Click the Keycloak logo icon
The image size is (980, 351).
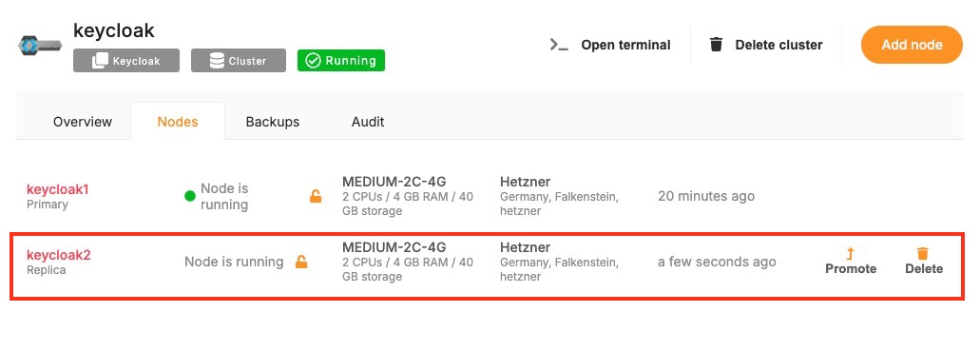40,46
